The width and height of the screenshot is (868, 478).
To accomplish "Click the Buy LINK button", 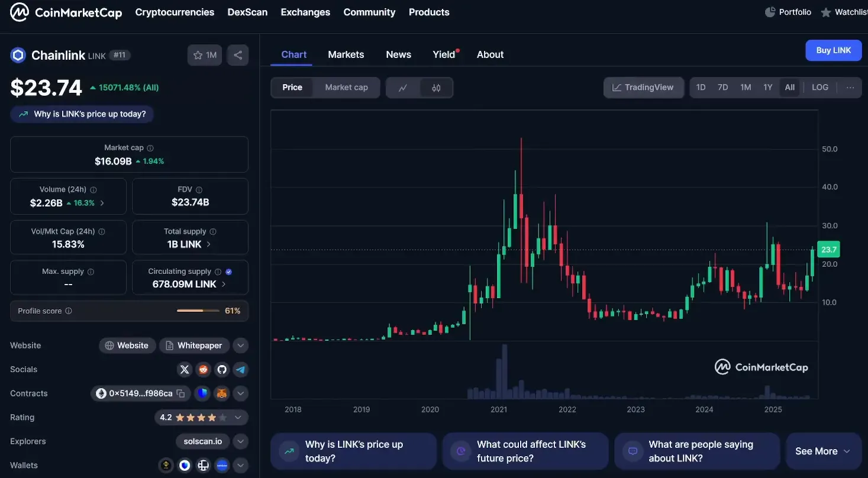I will coord(834,50).
